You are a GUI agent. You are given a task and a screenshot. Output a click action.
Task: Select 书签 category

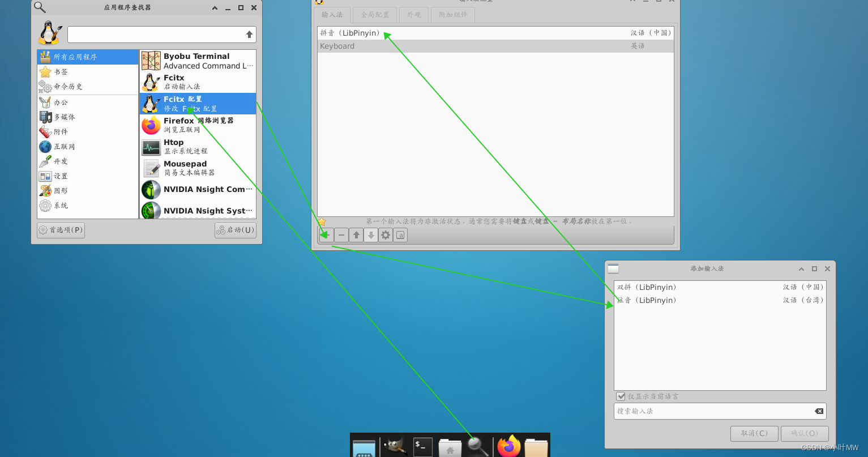pyautogui.click(x=88, y=72)
